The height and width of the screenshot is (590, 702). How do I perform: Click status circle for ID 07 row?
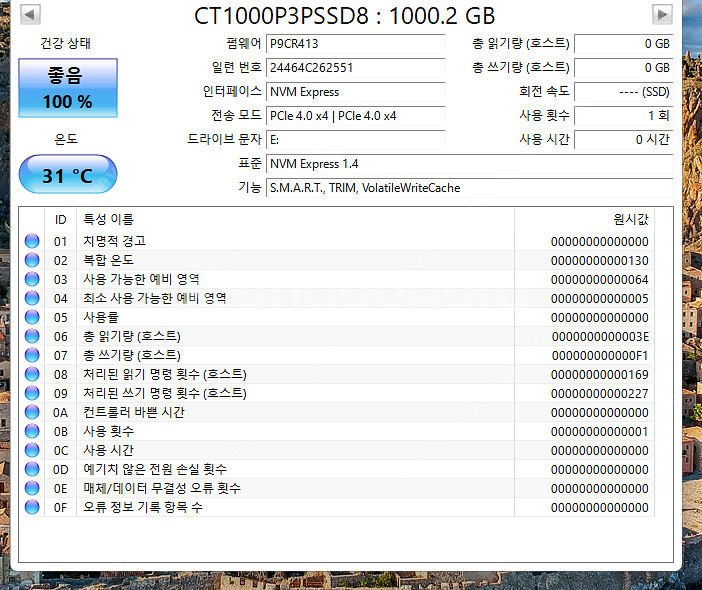[x=32, y=355]
